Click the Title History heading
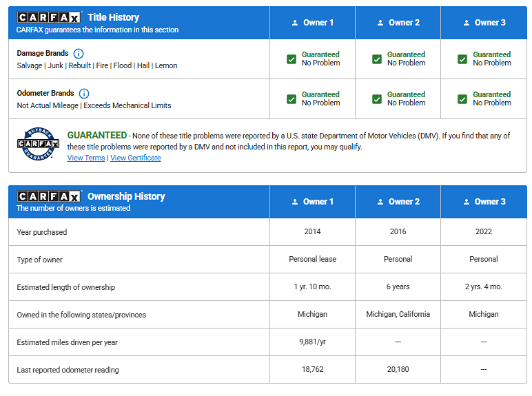Image resolution: width=532 pixels, height=396 pixels. coord(113,17)
